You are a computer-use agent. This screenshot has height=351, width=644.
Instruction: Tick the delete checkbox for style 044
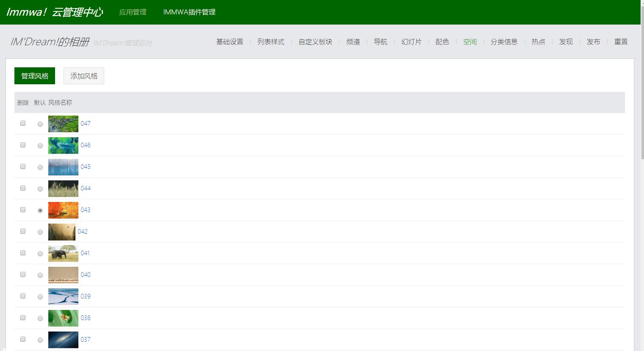coord(23,188)
